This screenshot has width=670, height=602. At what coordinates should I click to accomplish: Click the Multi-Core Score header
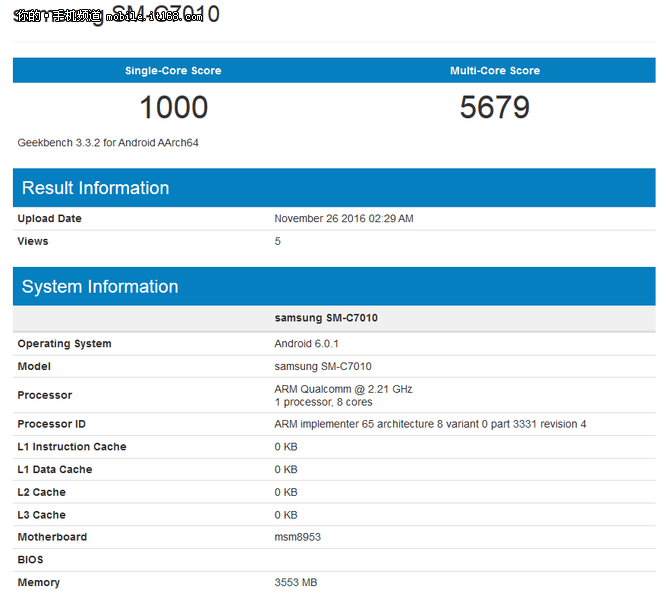495,70
